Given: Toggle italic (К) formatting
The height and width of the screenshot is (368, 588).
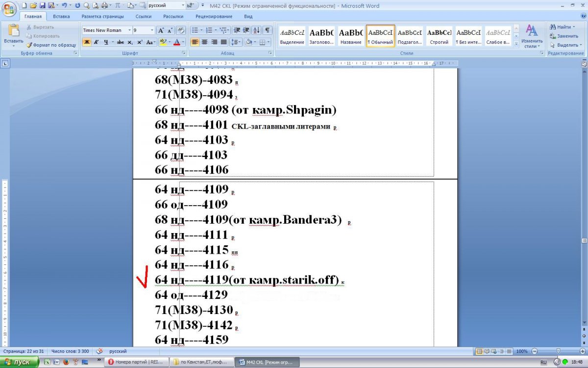Looking at the screenshot, I should pyautogui.click(x=96, y=42).
